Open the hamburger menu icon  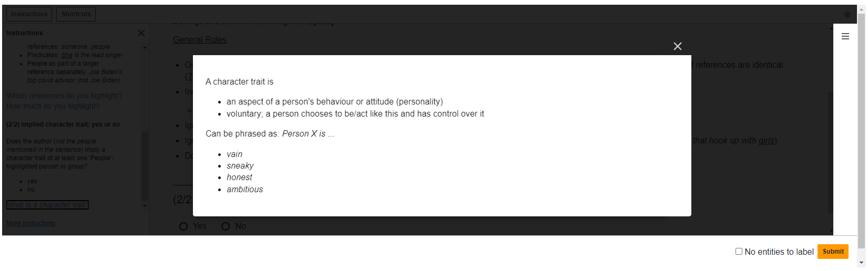coord(845,36)
